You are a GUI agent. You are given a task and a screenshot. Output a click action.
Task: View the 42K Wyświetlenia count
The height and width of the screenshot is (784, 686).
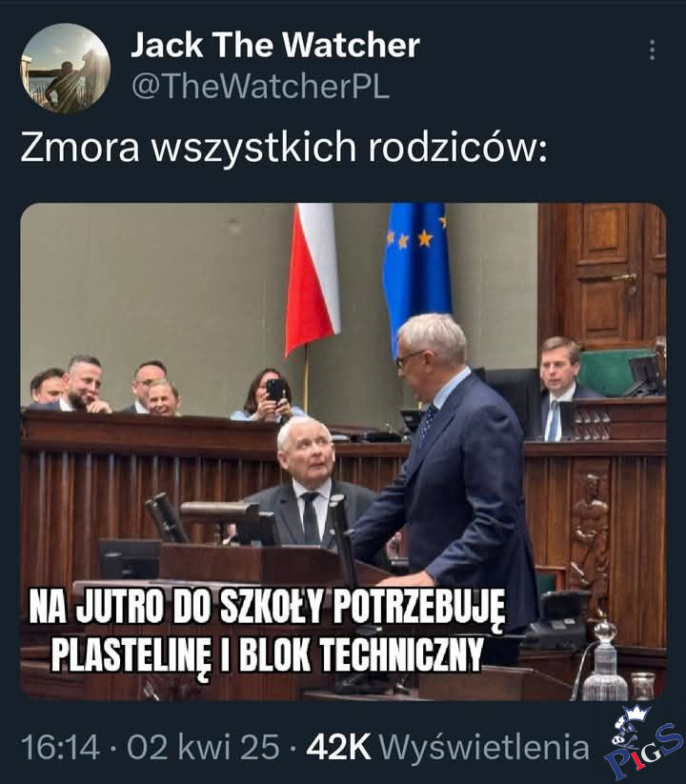pyautogui.click(x=448, y=748)
